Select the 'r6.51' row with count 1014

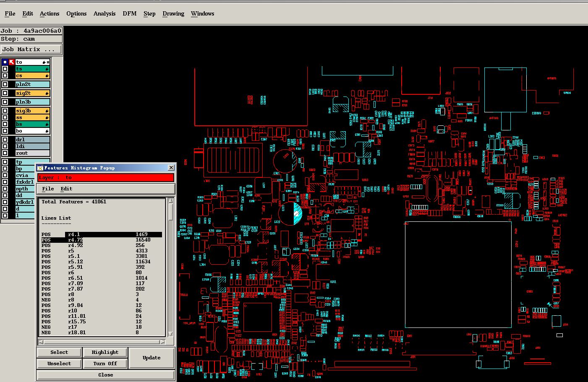(101, 278)
